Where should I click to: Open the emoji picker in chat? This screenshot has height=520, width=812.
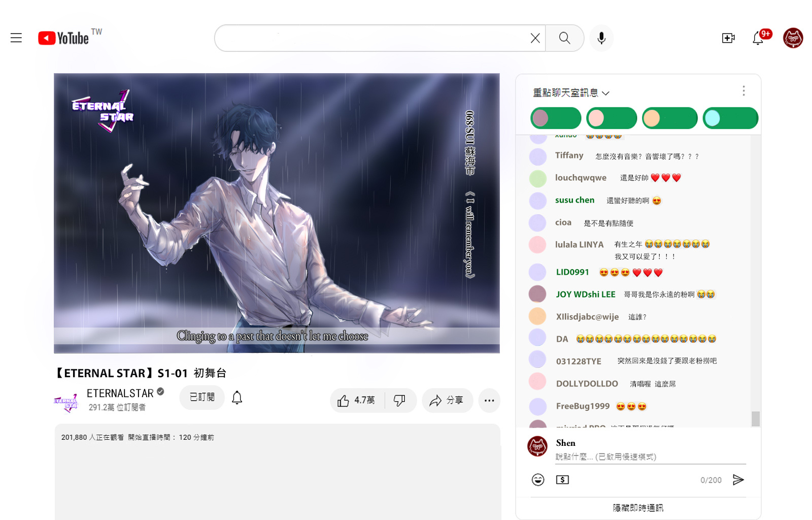[x=538, y=480]
